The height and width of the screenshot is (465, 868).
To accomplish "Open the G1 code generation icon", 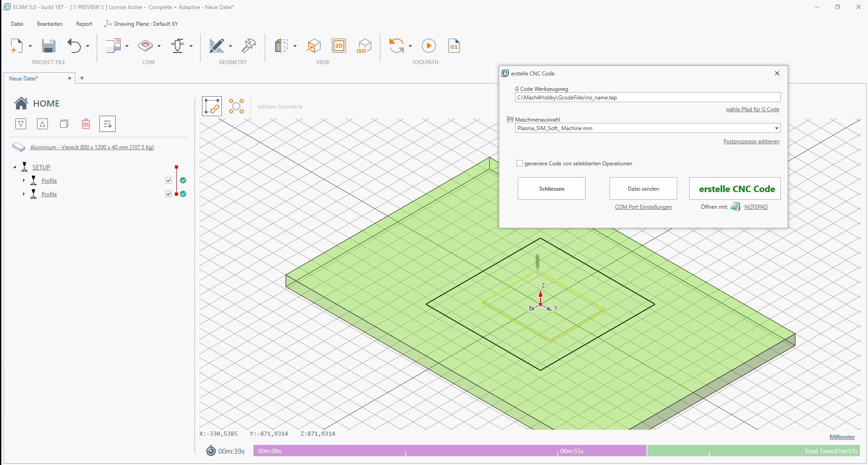I will coord(454,46).
